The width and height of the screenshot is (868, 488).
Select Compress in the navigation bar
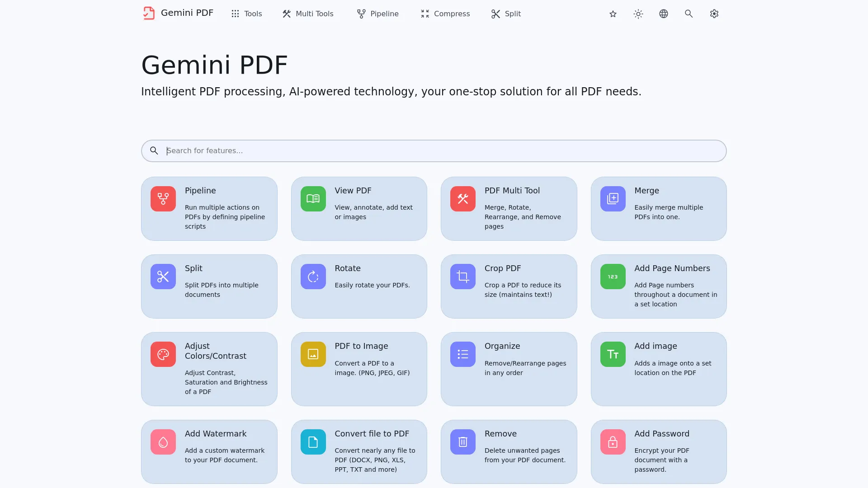pos(444,14)
